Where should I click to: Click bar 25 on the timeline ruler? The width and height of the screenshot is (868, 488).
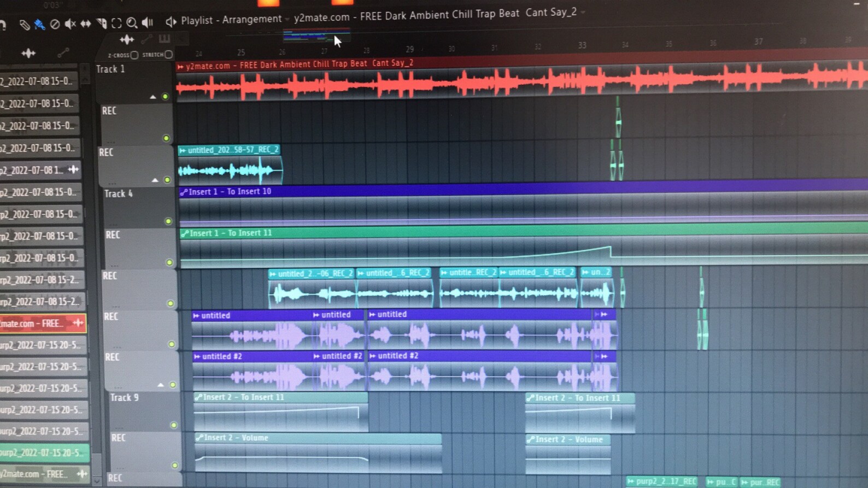tap(241, 52)
